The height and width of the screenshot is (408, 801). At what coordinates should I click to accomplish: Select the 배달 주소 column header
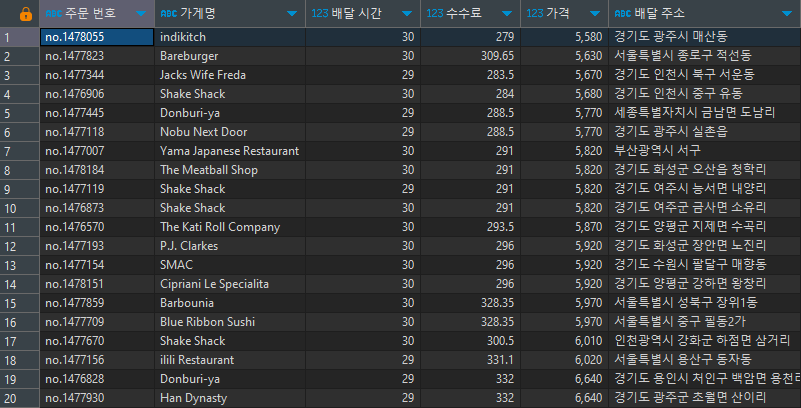pyautogui.click(x=705, y=14)
